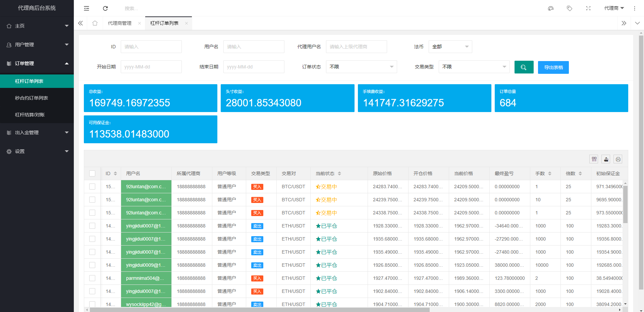Click the 导出表格 export button
This screenshot has height=312, width=644.
click(553, 67)
